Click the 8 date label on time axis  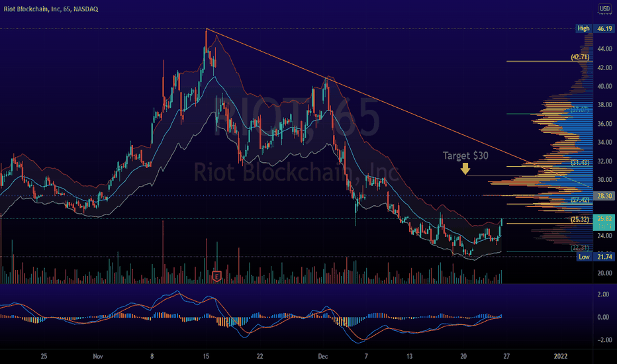(x=152, y=356)
